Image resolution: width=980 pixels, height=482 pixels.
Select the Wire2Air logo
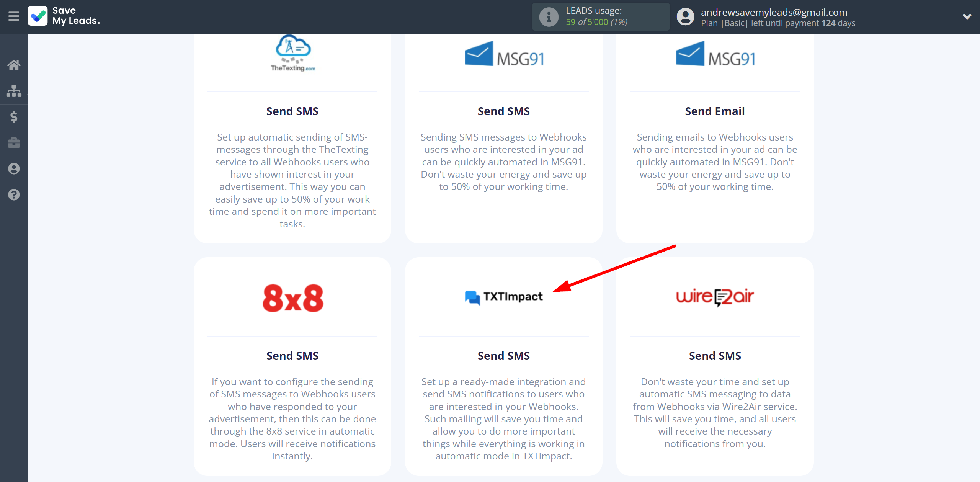(715, 297)
